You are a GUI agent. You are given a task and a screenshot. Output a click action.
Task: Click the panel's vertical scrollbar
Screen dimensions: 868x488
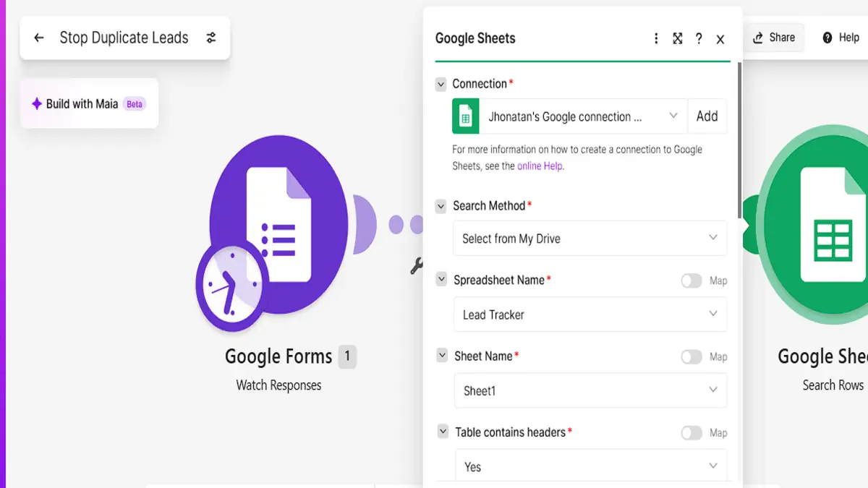click(x=739, y=141)
